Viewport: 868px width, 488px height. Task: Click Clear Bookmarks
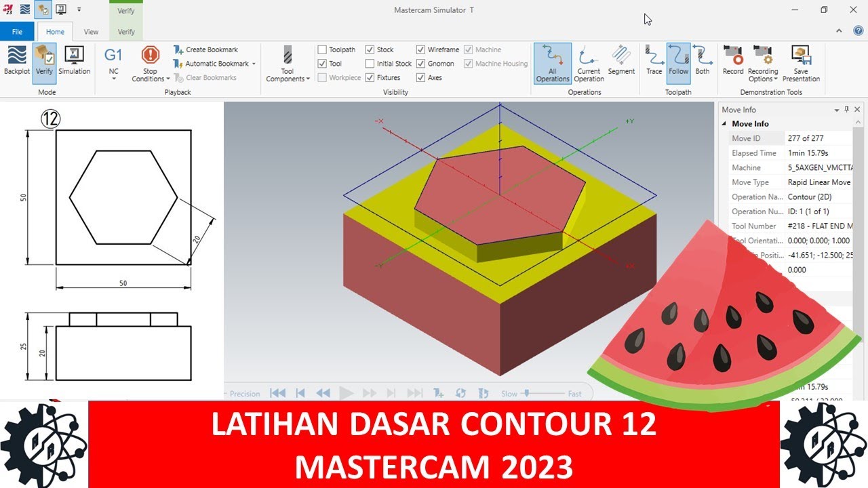(x=205, y=77)
